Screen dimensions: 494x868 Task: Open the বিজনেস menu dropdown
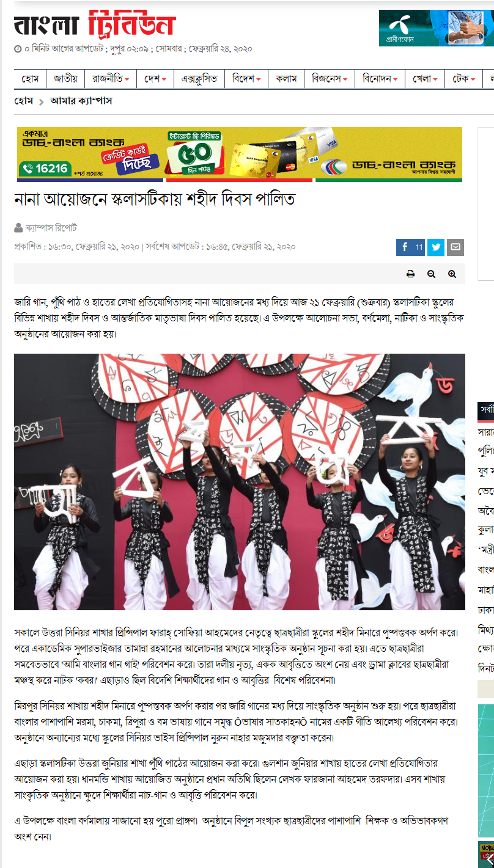click(x=329, y=79)
